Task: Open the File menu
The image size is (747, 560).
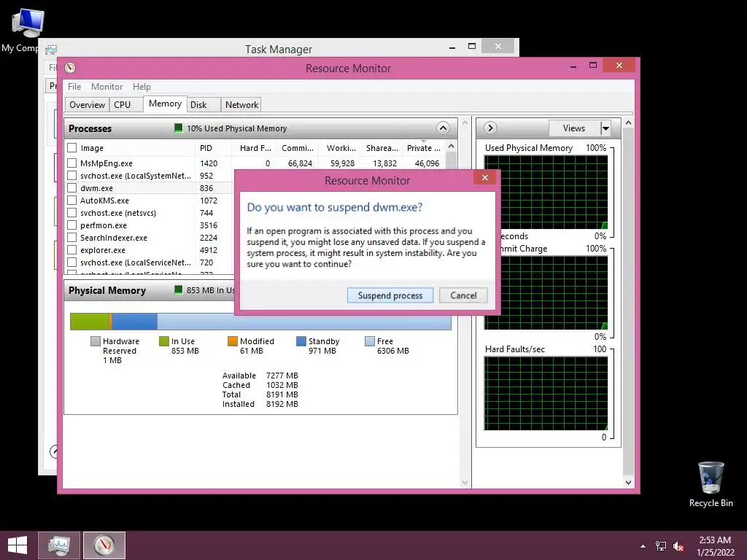Action: click(74, 87)
